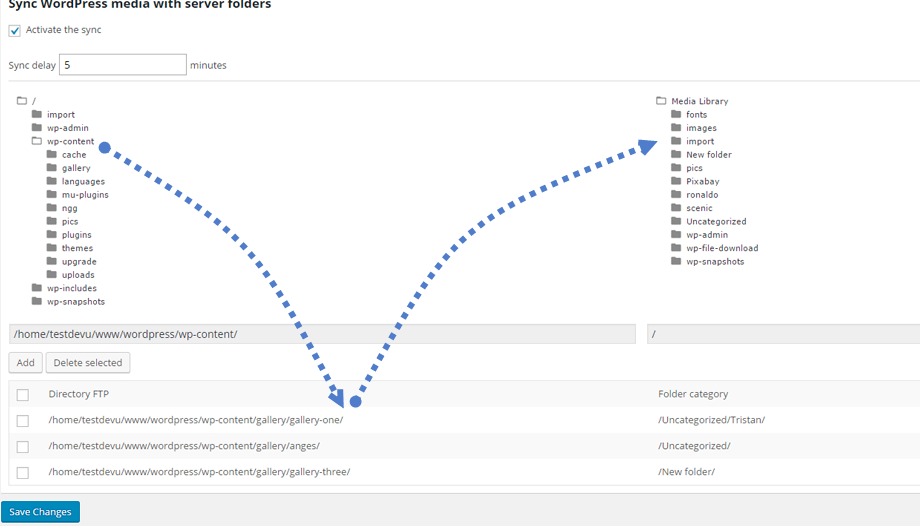Viewport: 920px width, 526px height.
Task: Select the Uncategorized folder in Media Library
Action: click(x=716, y=221)
